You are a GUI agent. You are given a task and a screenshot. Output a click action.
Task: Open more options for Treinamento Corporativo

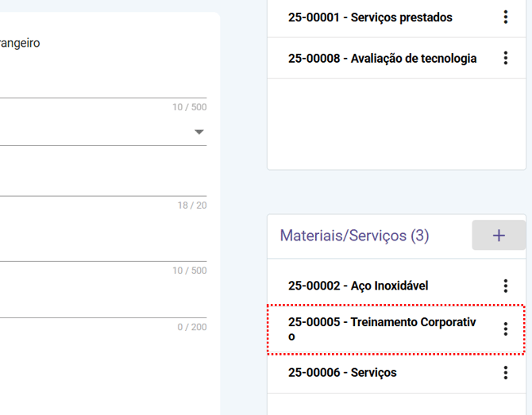coord(505,329)
